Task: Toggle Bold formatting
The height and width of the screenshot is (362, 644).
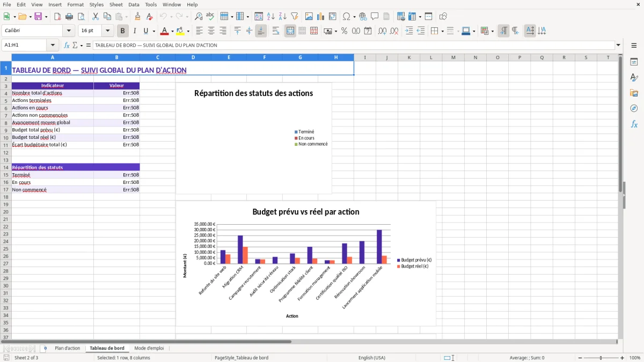Action: pos(122,31)
